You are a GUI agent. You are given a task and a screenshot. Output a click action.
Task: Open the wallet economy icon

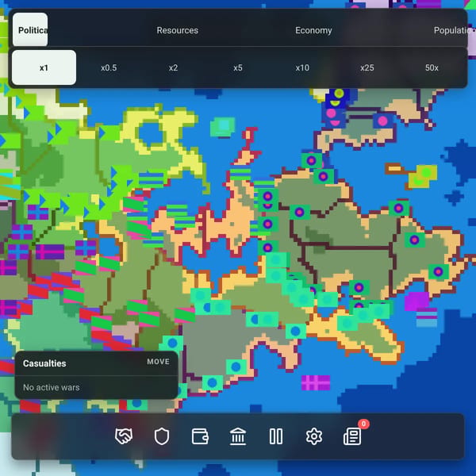click(x=200, y=436)
